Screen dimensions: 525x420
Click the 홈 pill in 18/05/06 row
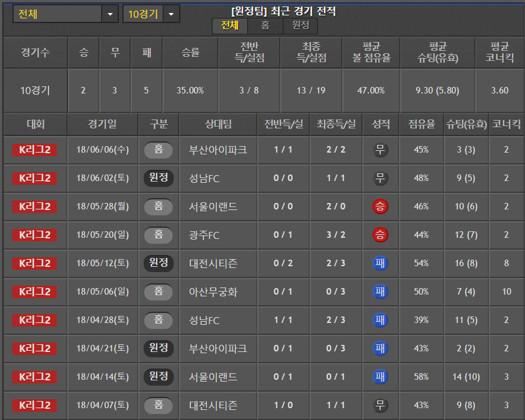pos(158,292)
